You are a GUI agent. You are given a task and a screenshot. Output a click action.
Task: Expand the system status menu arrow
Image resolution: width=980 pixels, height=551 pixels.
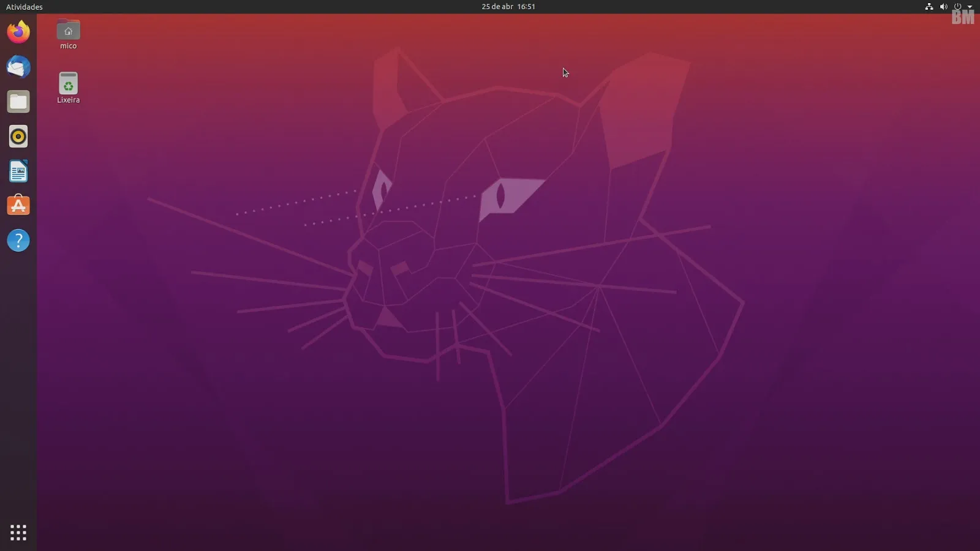970,7
